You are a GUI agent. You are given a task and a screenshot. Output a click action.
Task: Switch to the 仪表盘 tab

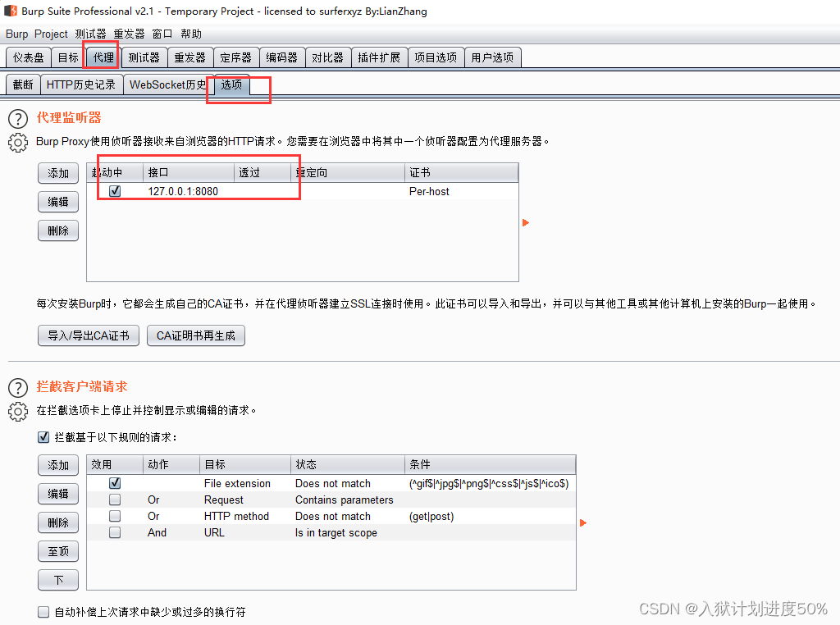pyautogui.click(x=29, y=58)
